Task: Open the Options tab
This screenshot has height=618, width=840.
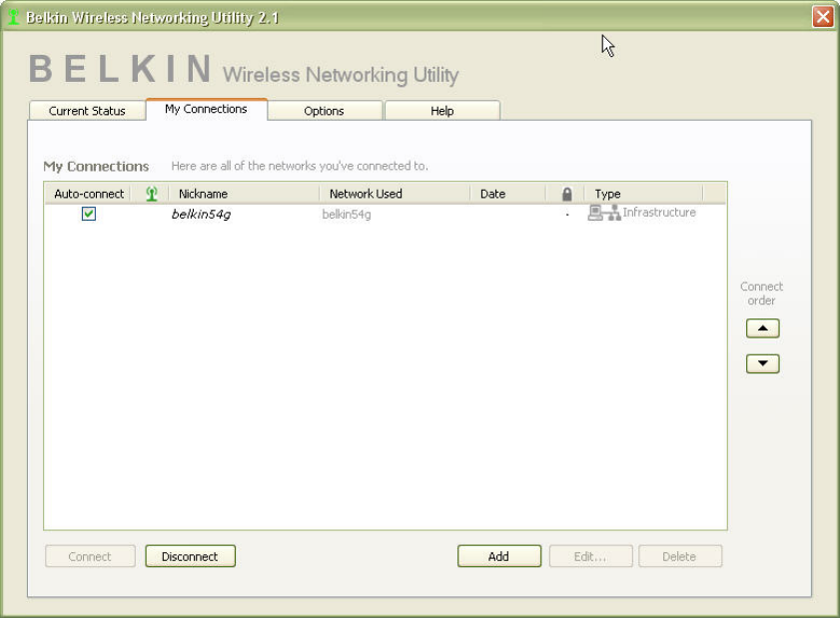Action: coord(324,111)
